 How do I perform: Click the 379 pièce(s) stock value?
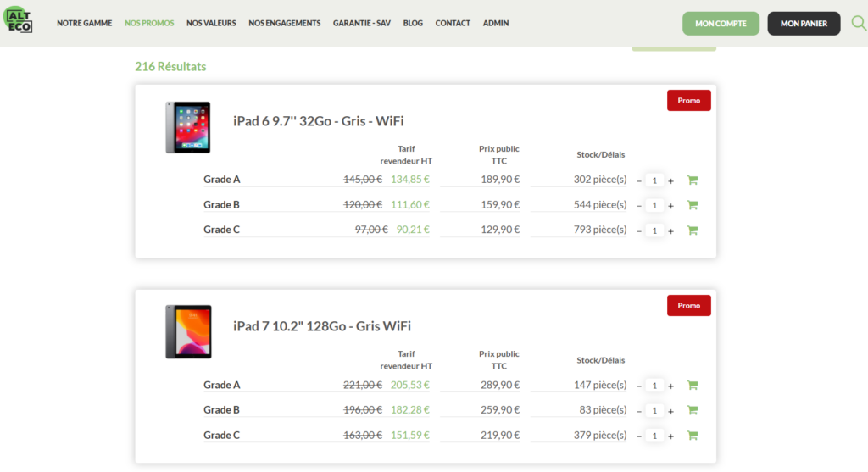600,436
